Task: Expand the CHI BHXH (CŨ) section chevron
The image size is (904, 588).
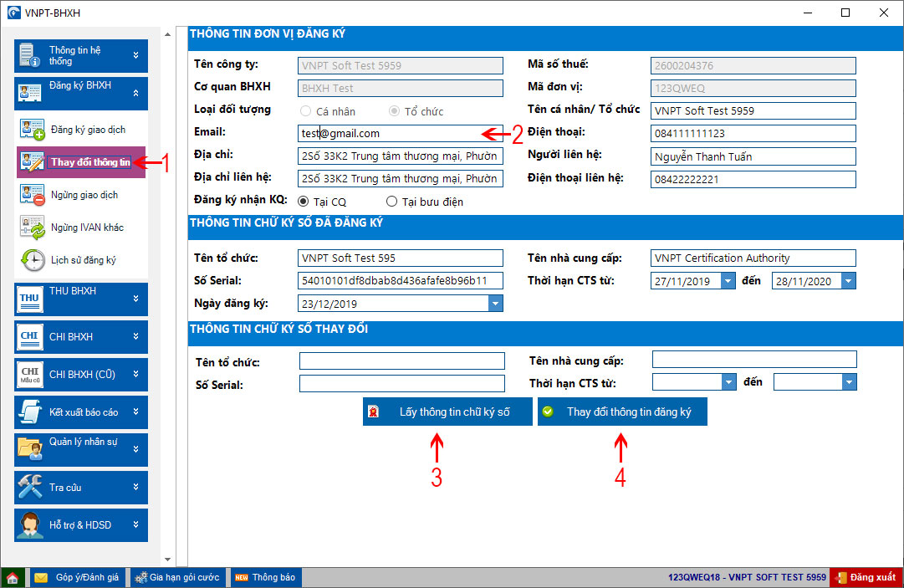Action: [x=136, y=374]
